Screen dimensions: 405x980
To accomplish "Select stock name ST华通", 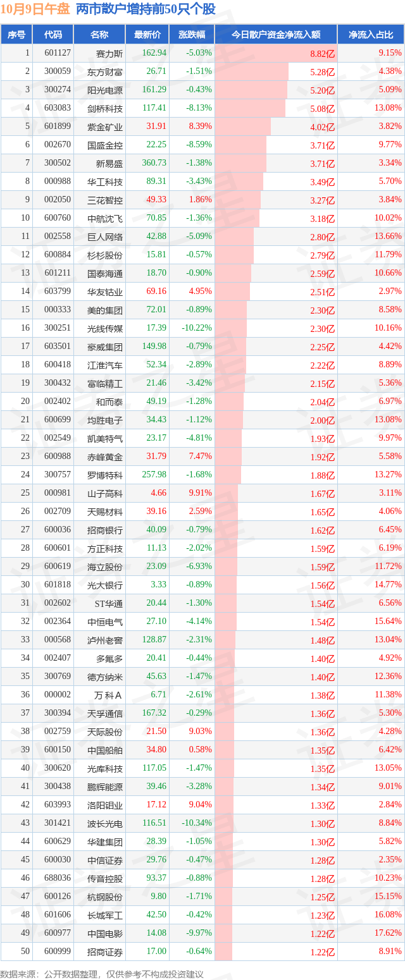I will click(108, 603).
